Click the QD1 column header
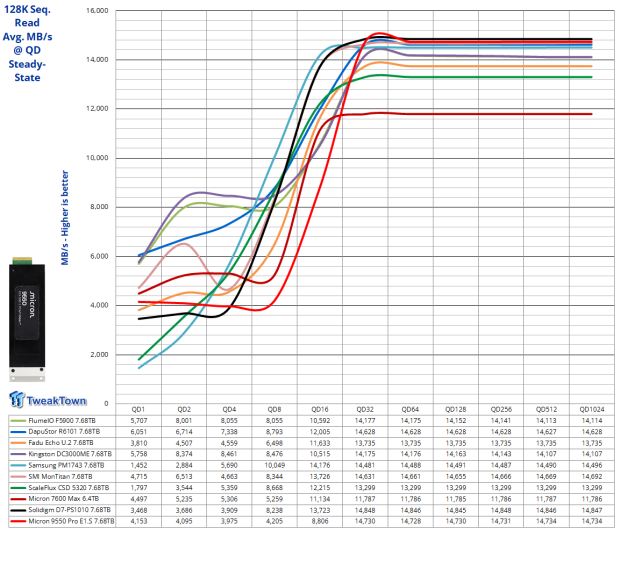This screenshot has height=568, width=620. [138, 410]
